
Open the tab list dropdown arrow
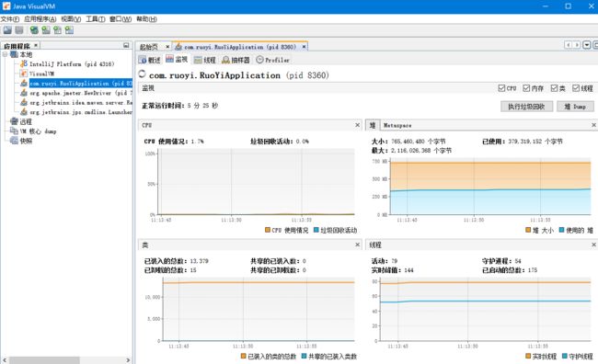[x=587, y=45]
